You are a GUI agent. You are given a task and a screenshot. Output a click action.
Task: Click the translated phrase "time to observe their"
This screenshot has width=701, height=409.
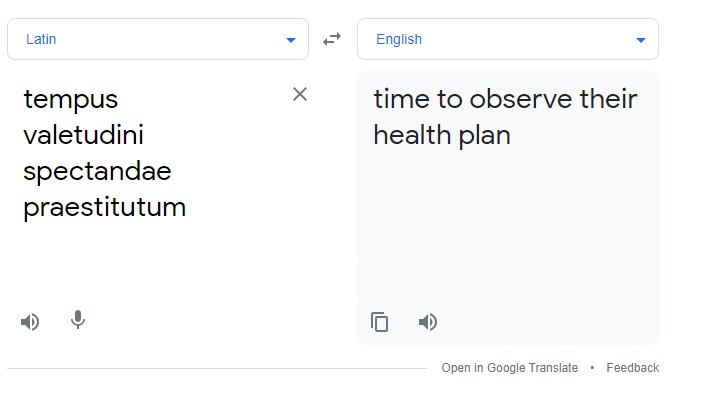point(505,99)
